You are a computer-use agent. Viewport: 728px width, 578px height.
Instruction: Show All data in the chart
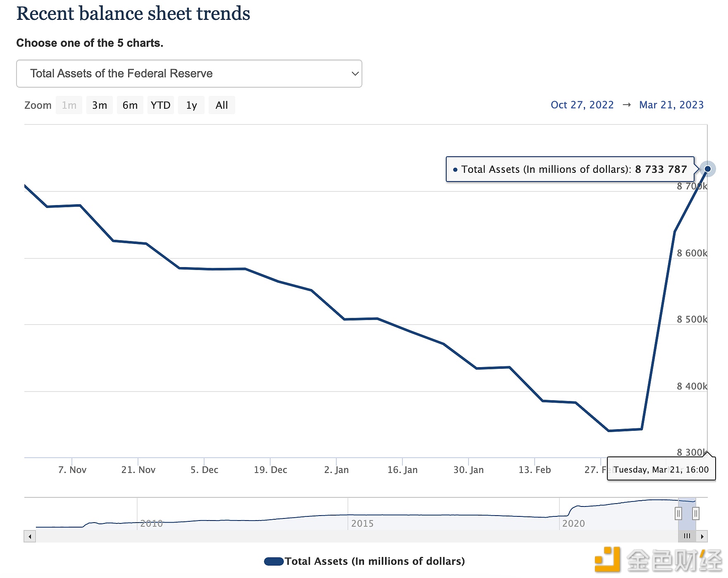coord(221,105)
